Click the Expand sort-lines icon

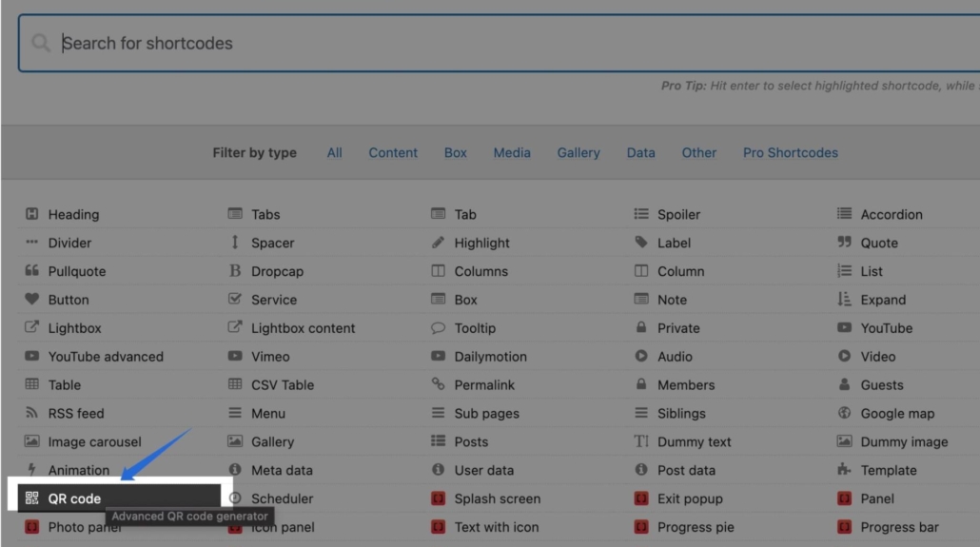[844, 299]
